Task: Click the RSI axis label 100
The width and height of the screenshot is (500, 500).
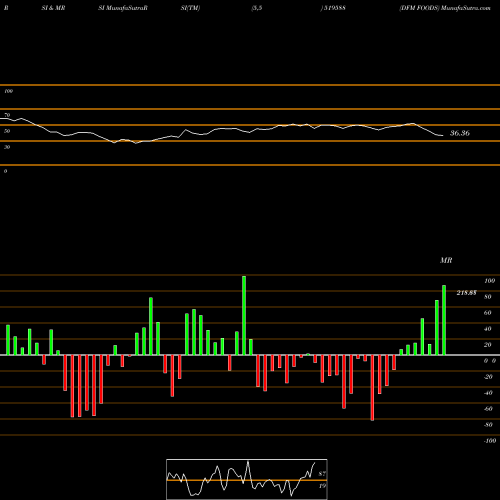Action: [8, 91]
